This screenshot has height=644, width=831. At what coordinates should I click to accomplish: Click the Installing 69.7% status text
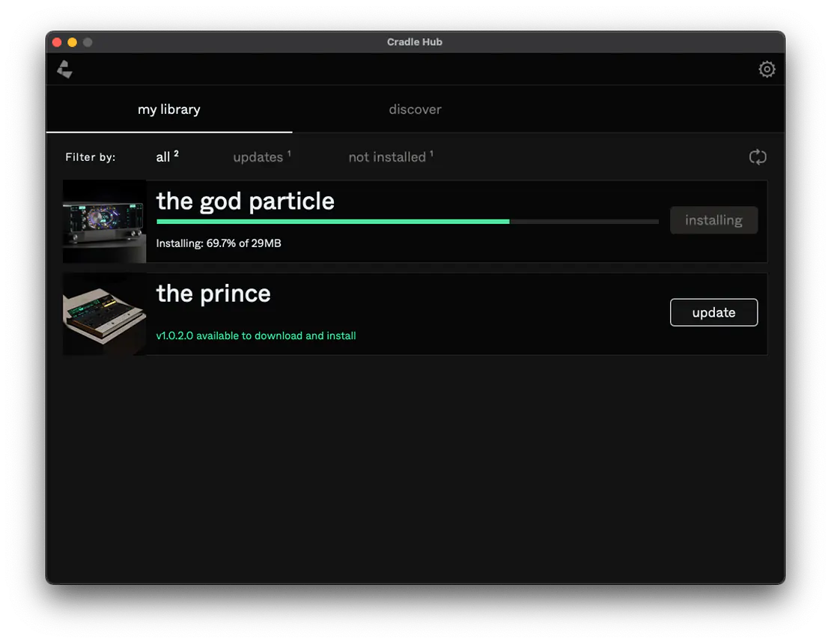[x=219, y=243]
